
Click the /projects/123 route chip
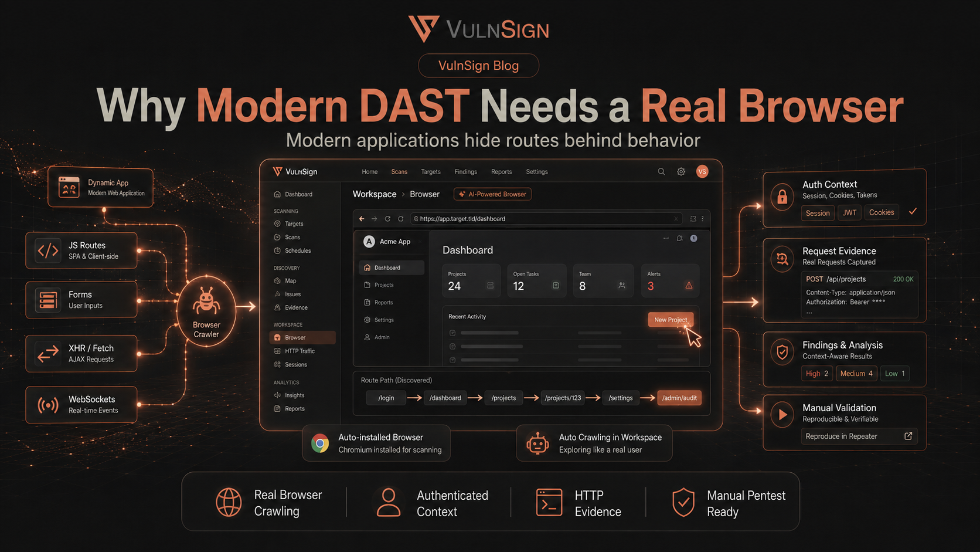point(563,398)
